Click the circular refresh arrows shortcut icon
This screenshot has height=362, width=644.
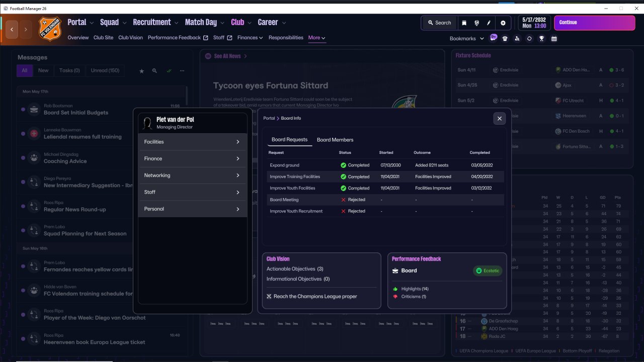[529, 39]
